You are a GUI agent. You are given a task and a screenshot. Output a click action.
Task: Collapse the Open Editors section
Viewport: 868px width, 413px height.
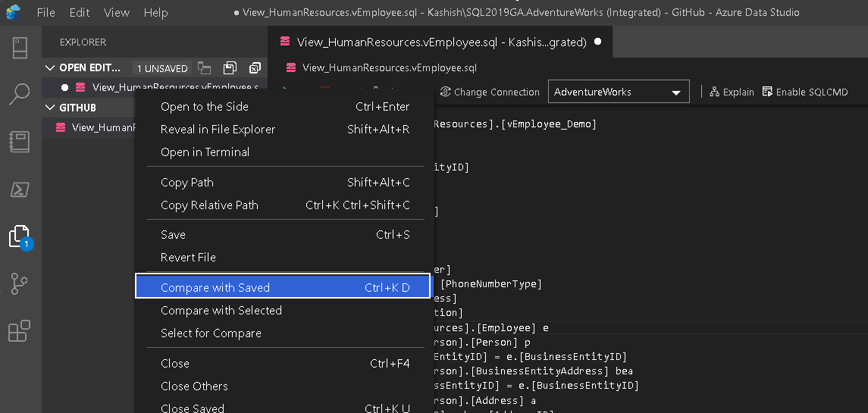[x=51, y=68]
